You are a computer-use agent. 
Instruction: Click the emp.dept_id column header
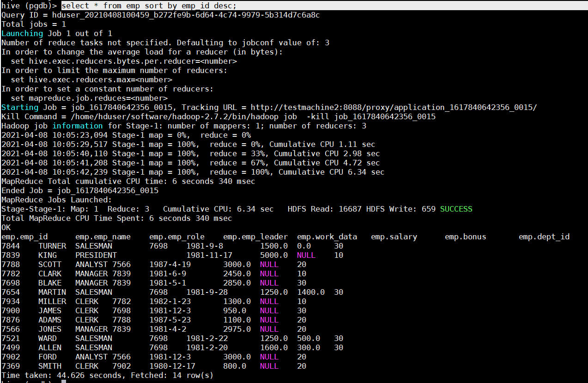[544, 237]
